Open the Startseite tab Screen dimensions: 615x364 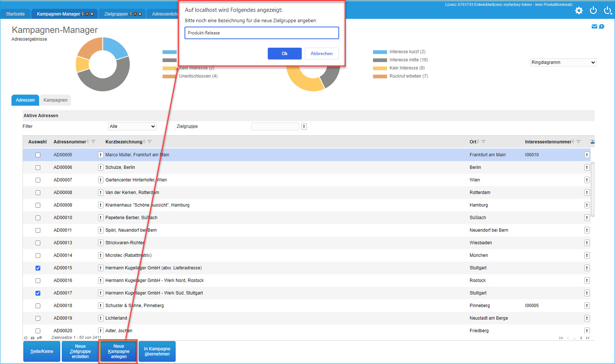coord(16,14)
